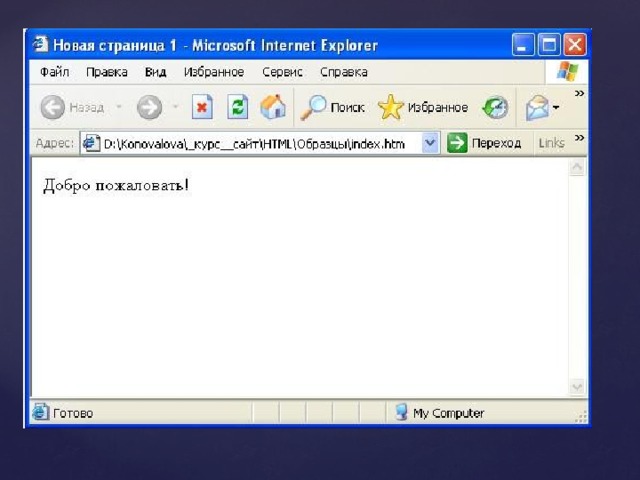Open the Избранное menu
This screenshot has height=480, width=640.
coord(214,72)
